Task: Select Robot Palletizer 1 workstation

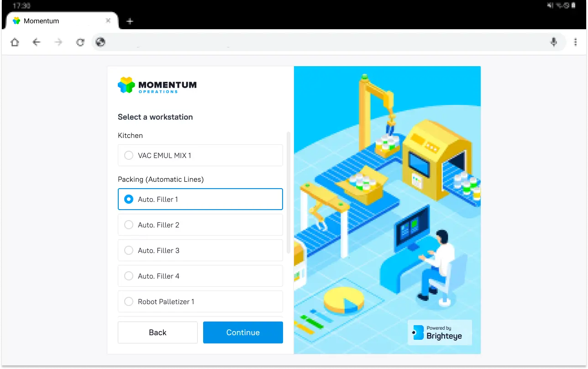Action: coord(200,301)
